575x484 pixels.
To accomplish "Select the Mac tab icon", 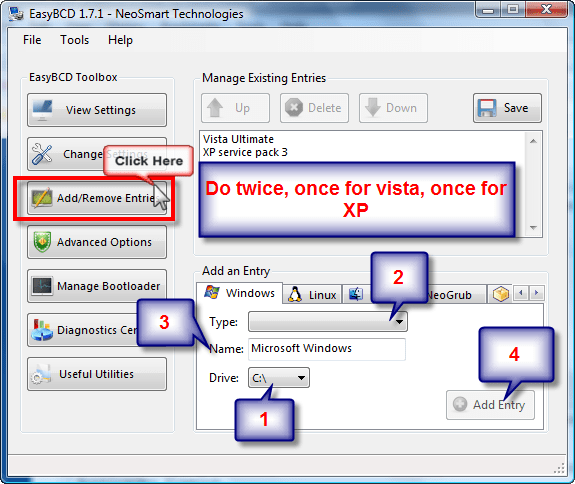I will [x=356, y=294].
